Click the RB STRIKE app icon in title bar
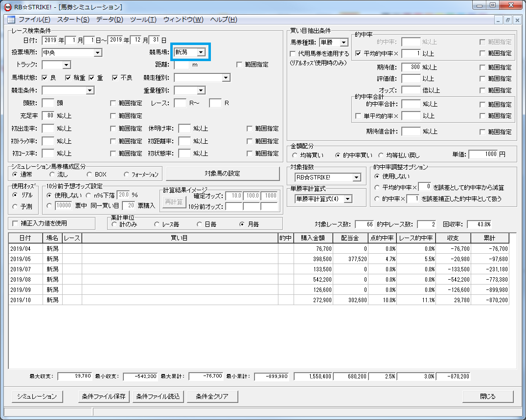The width and height of the screenshot is (526, 420). pyautogui.click(x=7, y=7)
